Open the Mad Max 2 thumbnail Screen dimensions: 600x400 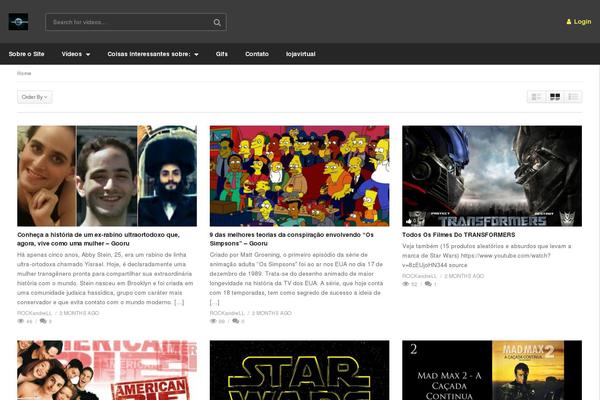tap(492, 370)
